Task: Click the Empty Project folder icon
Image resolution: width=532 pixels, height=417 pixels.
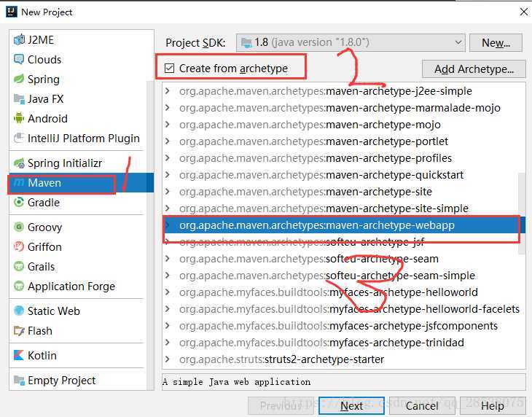Action: (x=19, y=380)
